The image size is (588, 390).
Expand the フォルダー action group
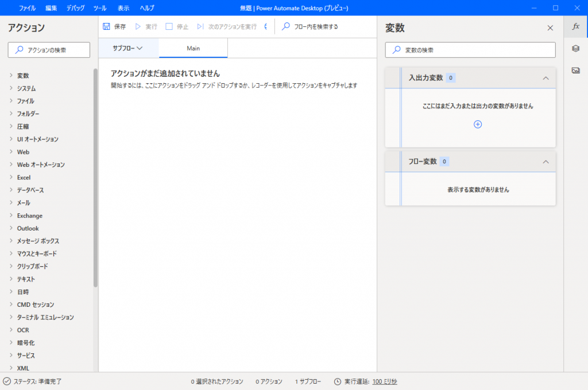point(11,114)
